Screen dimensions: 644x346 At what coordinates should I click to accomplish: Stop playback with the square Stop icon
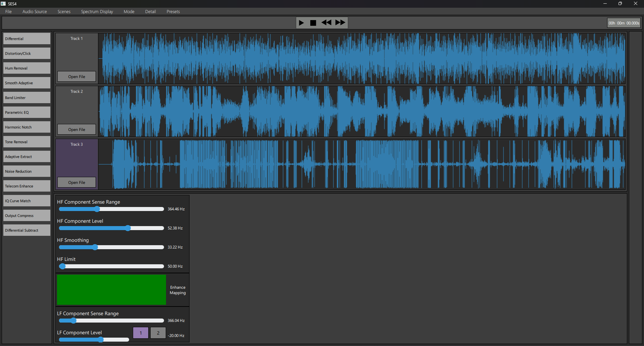313,23
